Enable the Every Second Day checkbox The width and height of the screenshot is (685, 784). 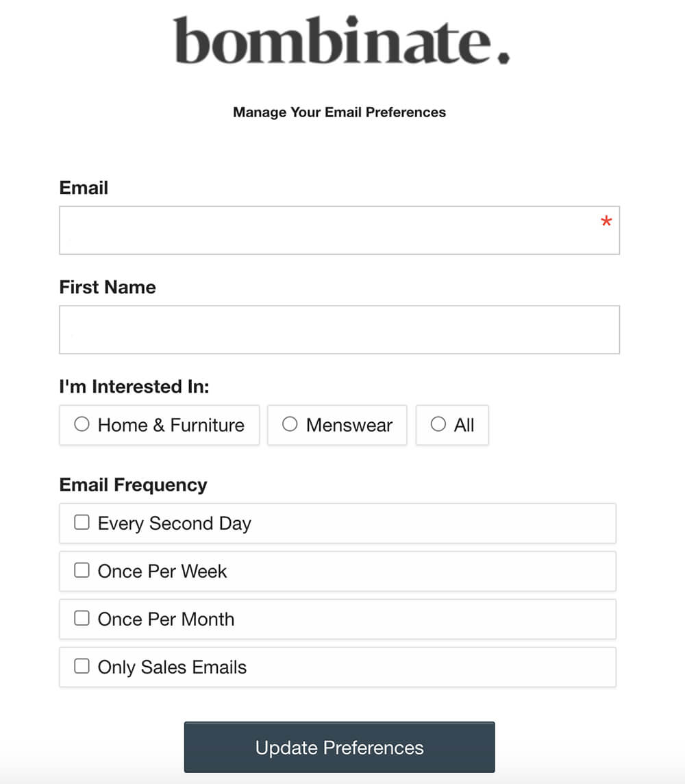tap(82, 523)
